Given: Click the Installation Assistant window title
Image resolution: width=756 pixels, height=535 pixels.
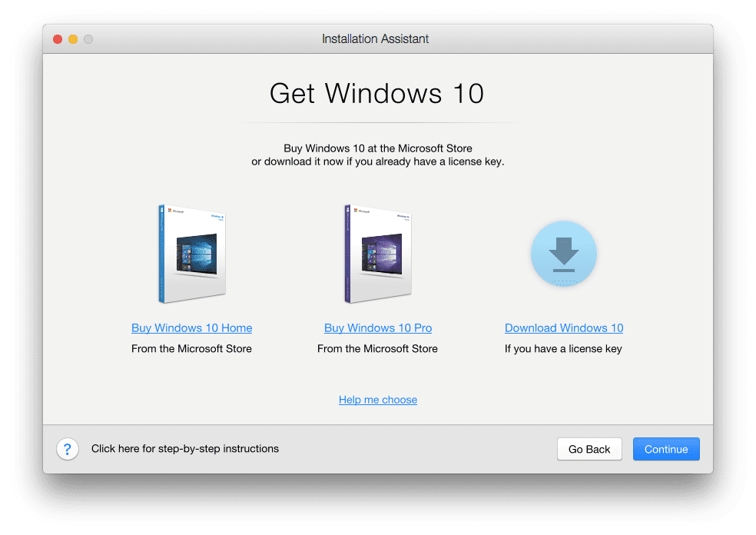Looking at the screenshot, I should pyautogui.click(x=376, y=39).
